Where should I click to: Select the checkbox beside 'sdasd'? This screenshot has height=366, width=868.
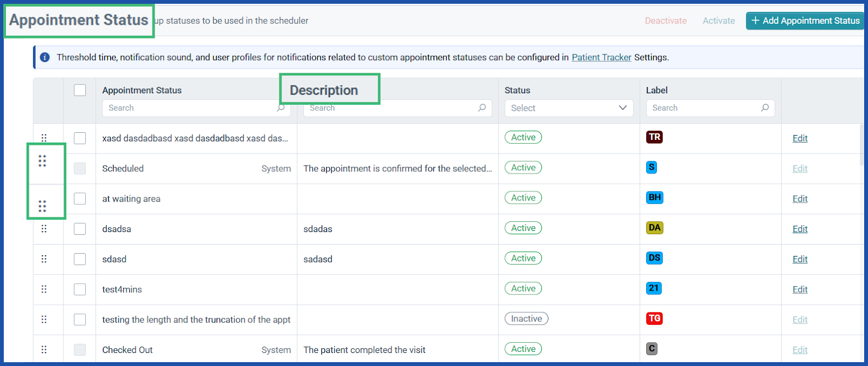pos(80,259)
